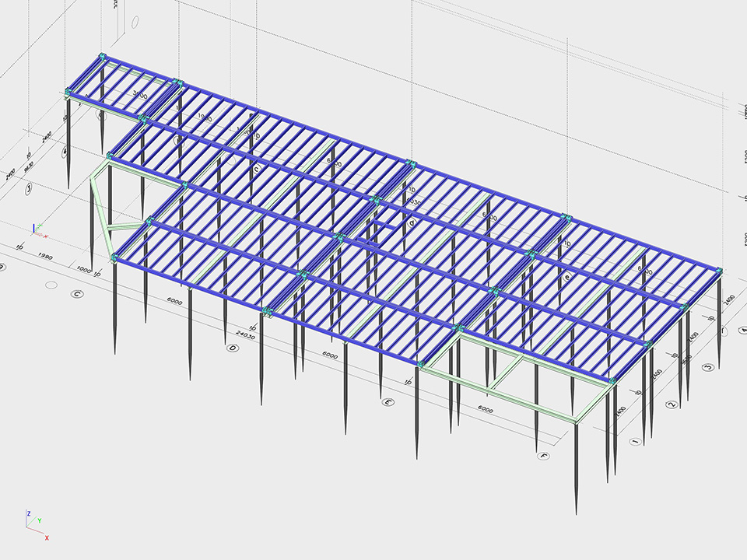Click the cyan connection at far right roof corner

click(x=719, y=271)
